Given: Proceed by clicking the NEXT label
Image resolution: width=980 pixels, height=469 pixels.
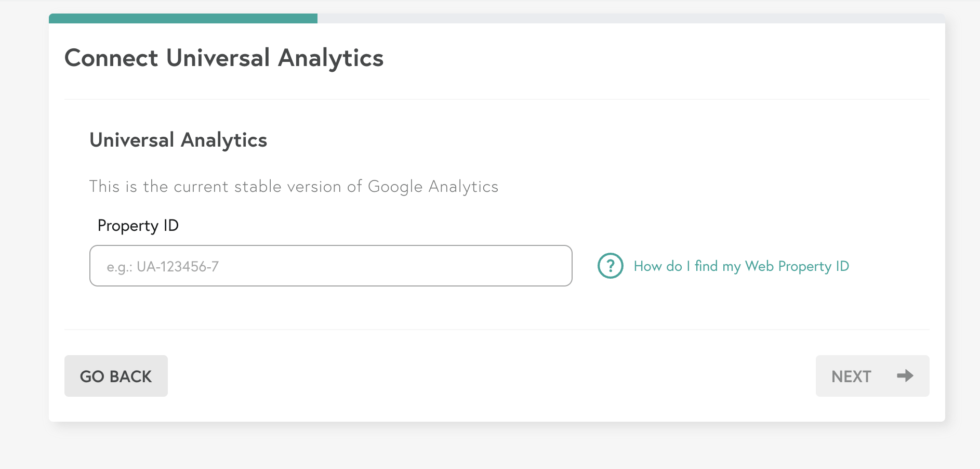Looking at the screenshot, I should (851, 376).
